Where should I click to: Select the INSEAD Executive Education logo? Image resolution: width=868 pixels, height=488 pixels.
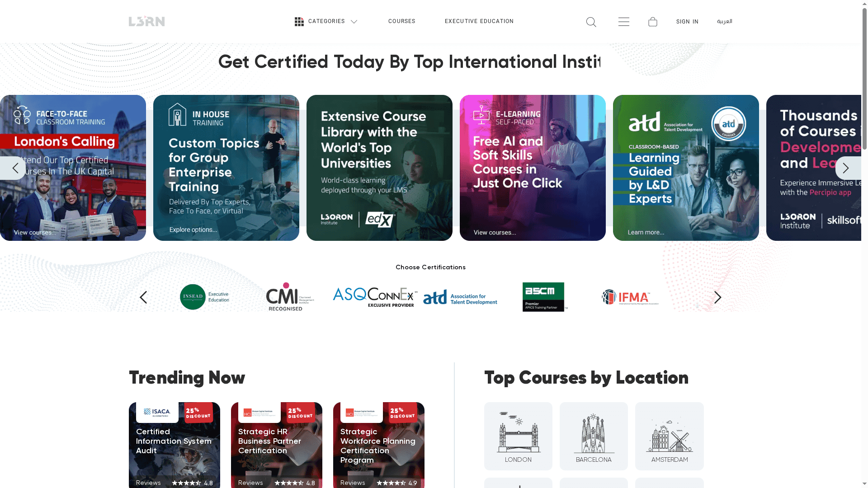(x=205, y=297)
